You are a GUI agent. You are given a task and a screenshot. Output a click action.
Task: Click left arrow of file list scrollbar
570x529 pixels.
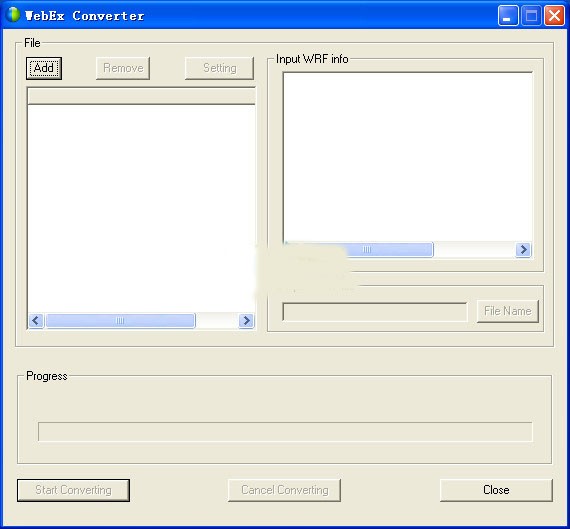pos(36,321)
